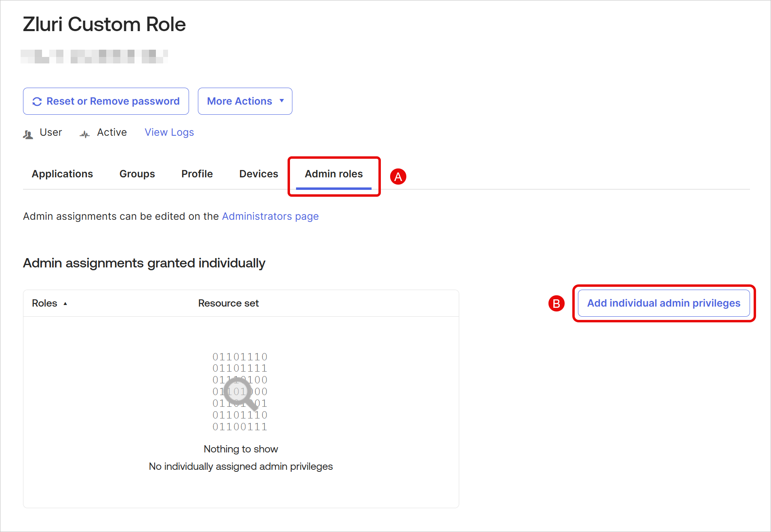Click the Nothing to show text
The height and width of the screenshot is (532, 771).
(x=241, y=449)
